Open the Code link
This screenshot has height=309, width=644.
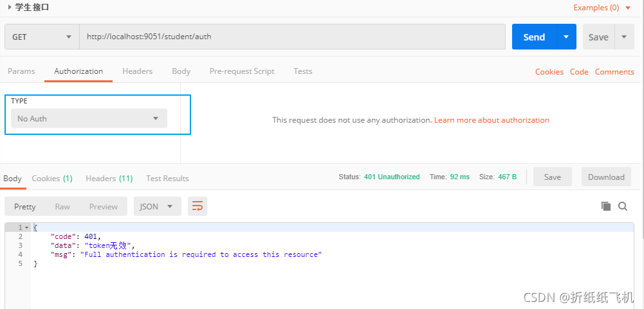tap(579, 72)
